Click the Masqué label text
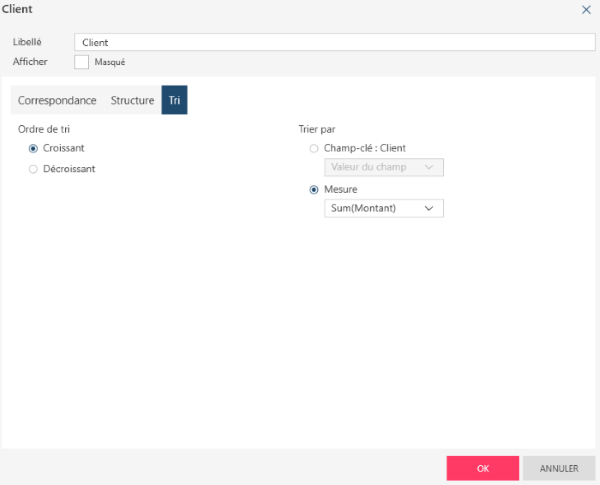The image size is (600, 485). pos(110,62)
